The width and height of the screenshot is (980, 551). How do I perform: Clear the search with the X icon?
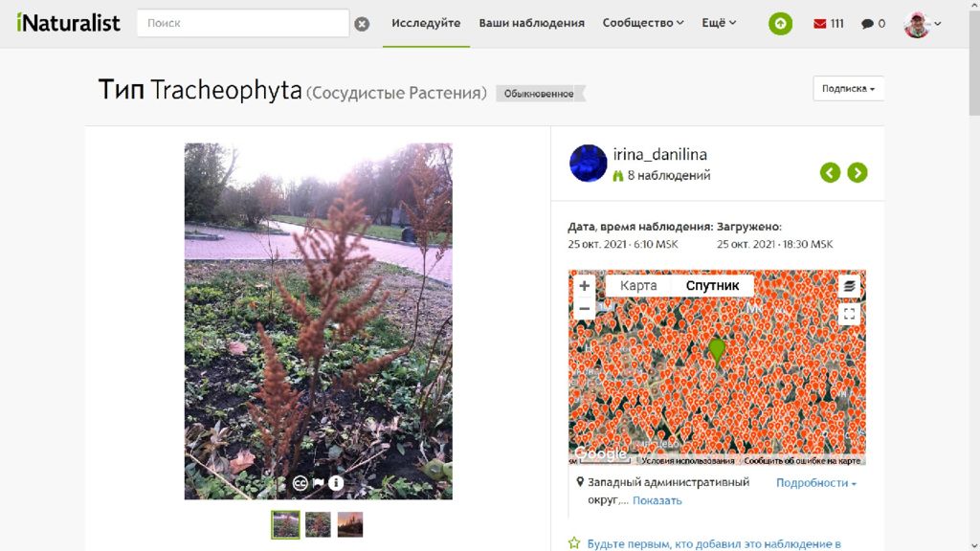tap(362, 24)
